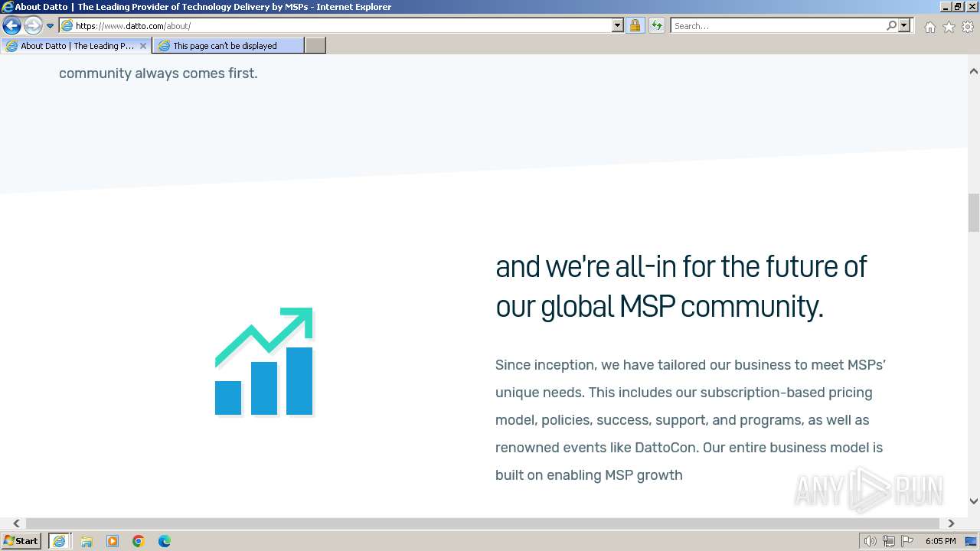980x551 pixels.
Task: Open the Windows Start menu
Action: pos(21,541)
